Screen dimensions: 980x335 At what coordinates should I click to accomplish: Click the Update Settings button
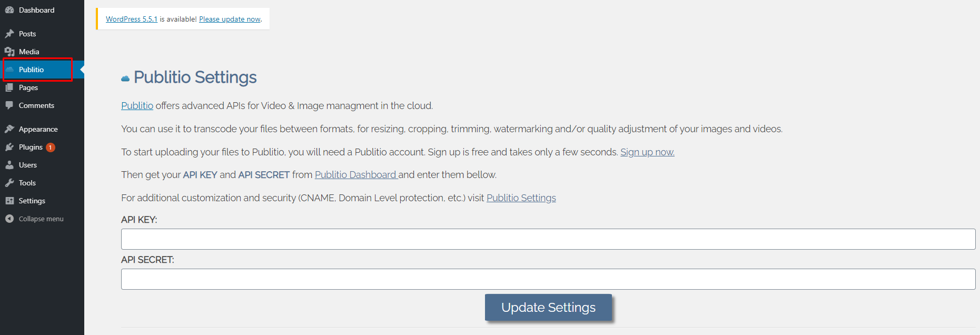548,308
